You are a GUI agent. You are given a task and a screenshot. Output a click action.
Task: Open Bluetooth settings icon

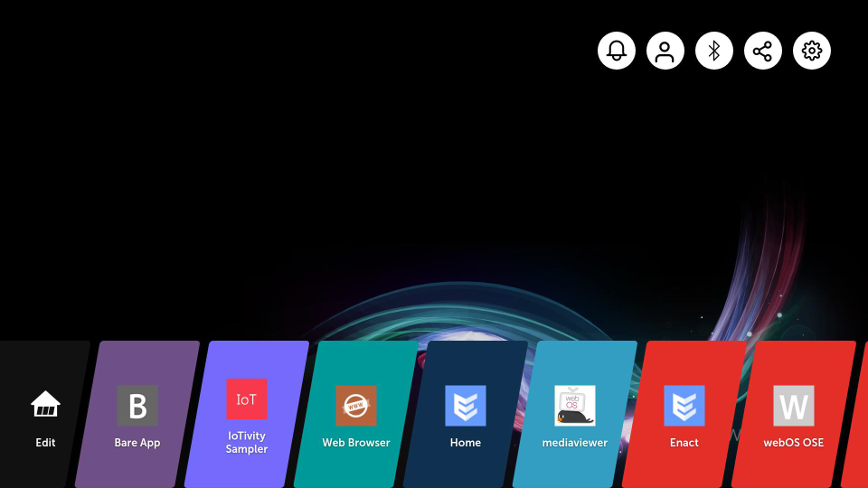714,51
